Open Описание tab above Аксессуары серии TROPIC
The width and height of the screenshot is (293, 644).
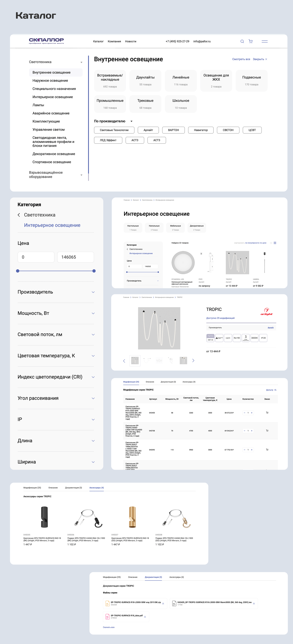click(x=53, y=488)
